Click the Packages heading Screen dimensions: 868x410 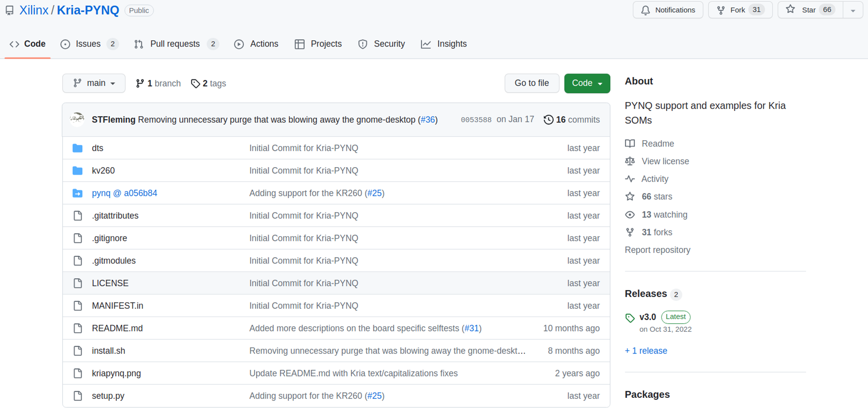point(647,395)
